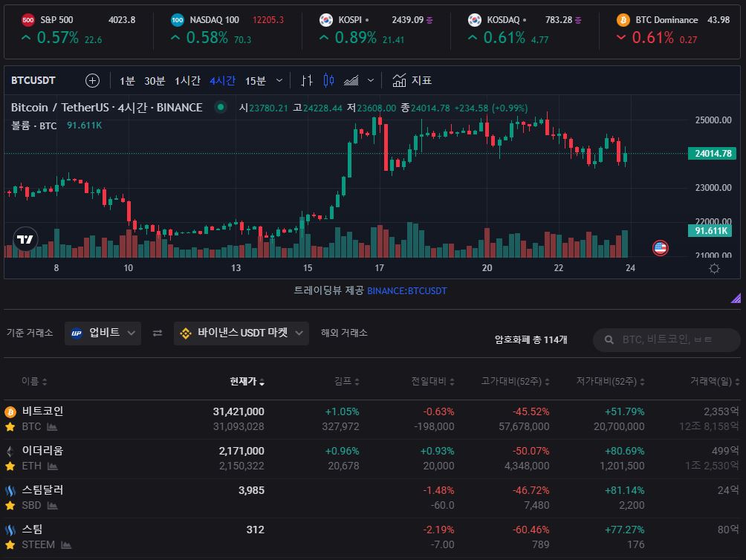Select the area chart style icon
Image resolution: width=746 pixels, height=560 pixels.
pyautogui.click(x=351, y=81)
